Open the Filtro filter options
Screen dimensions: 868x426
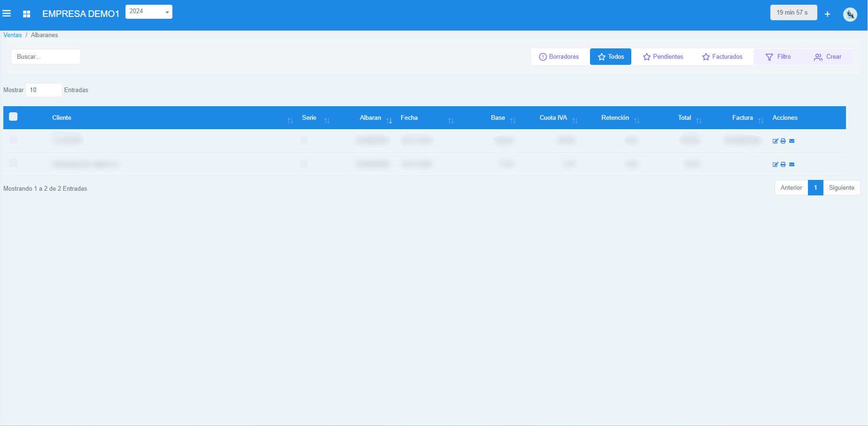(778, 57)
